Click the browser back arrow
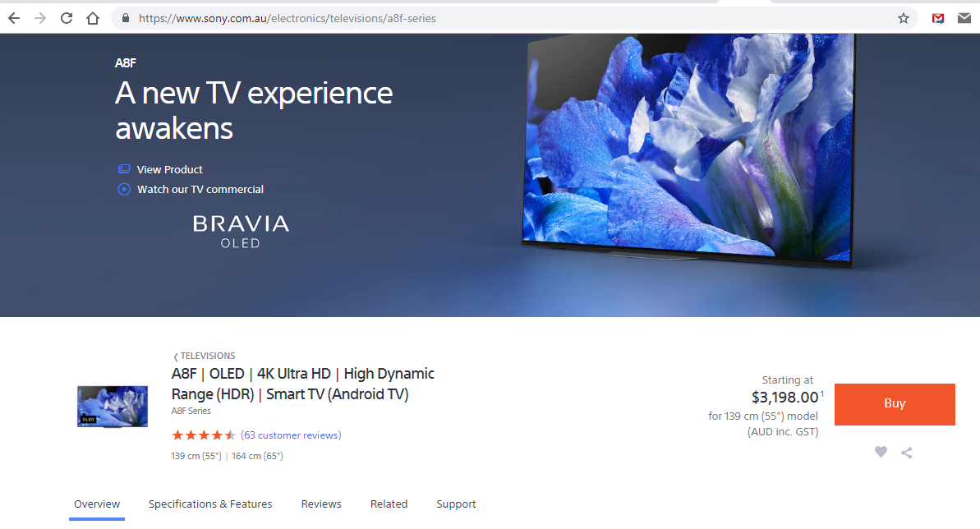The height and width of the screenshot is (529, 980). [x=14, y=18]
